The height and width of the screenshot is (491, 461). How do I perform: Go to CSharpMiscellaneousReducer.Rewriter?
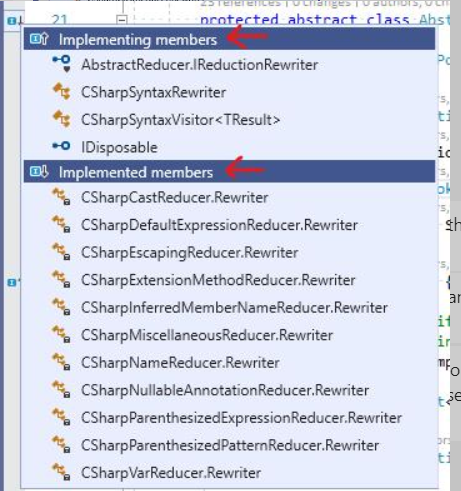coord(207,335)
